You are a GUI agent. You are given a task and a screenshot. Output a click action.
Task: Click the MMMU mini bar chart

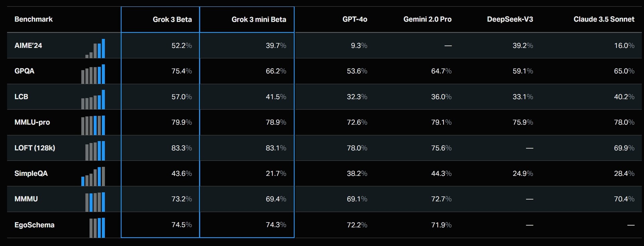(95, 202)
